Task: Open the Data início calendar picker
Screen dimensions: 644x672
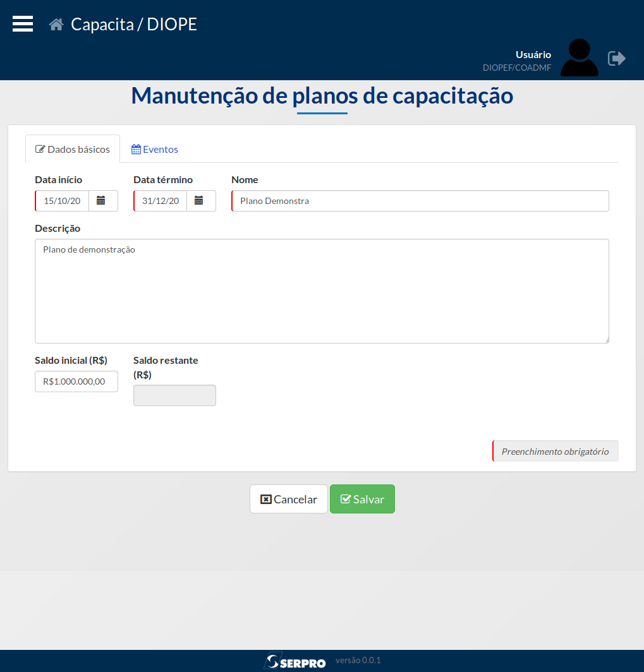Action: (x=103, y=200)
